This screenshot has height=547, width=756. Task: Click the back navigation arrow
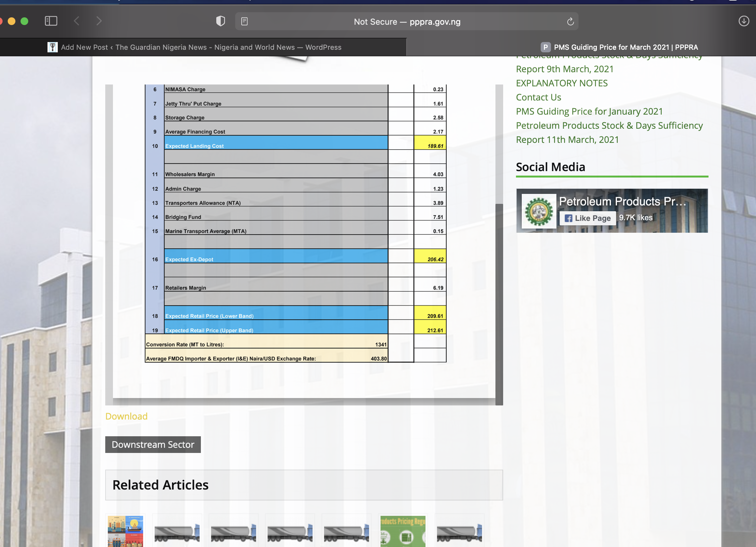tap(77, 21)
